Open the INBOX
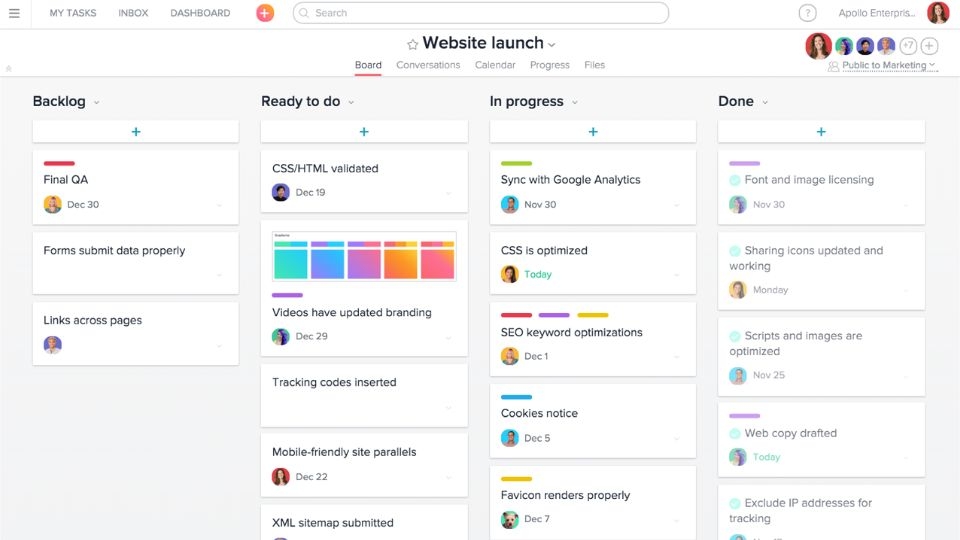Screen dimensions: 960x540 coord(133,13)
